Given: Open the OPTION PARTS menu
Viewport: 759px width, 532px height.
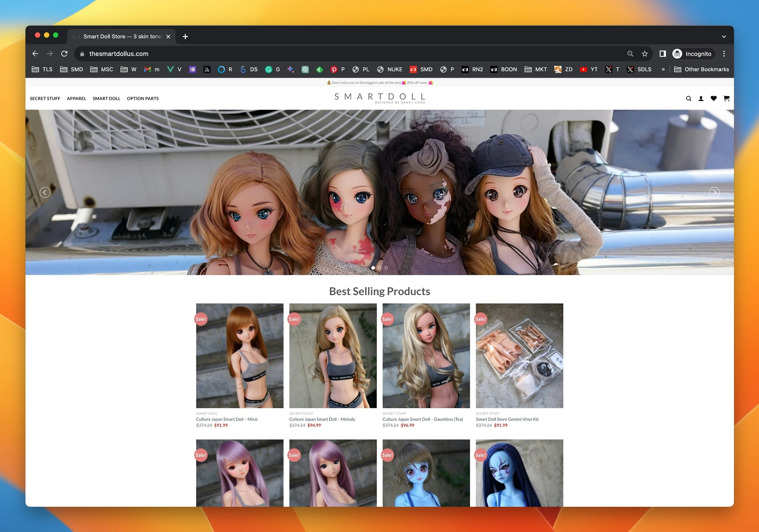Looking at the screenshot, I should 143,98.
